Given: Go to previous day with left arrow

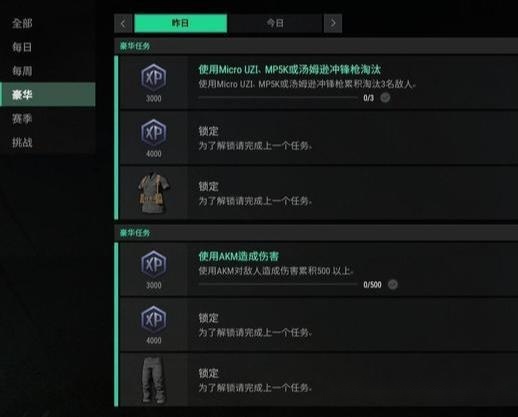Looking at the screenshot, I should tap(123, 23).
